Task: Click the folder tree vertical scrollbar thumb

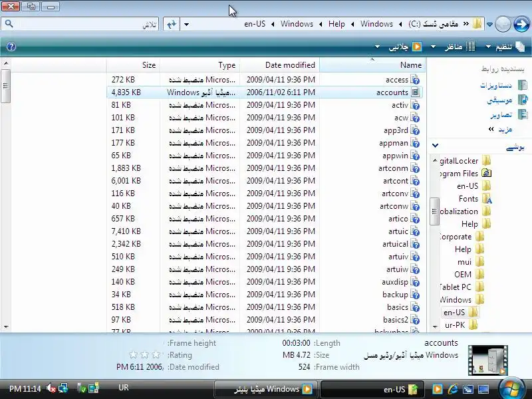Action: coord(435,211)
